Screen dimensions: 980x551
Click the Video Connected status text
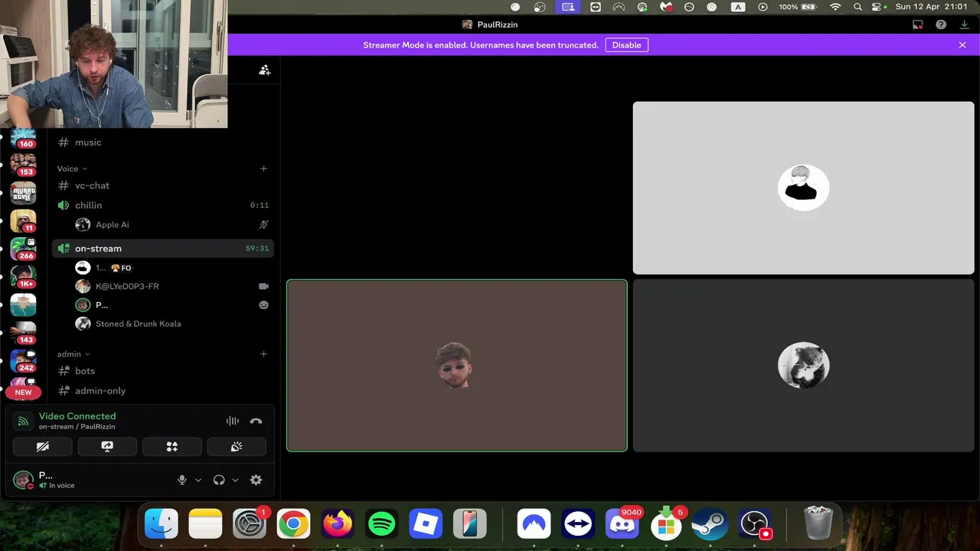click(x=77, y=416)
